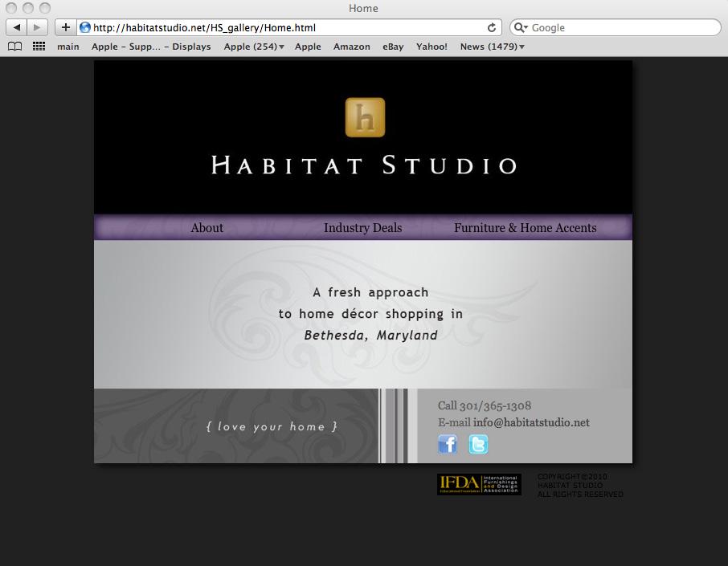Click the 'A fresh approach' heading line
Screen dimensions: 728x566
point(370,292)
